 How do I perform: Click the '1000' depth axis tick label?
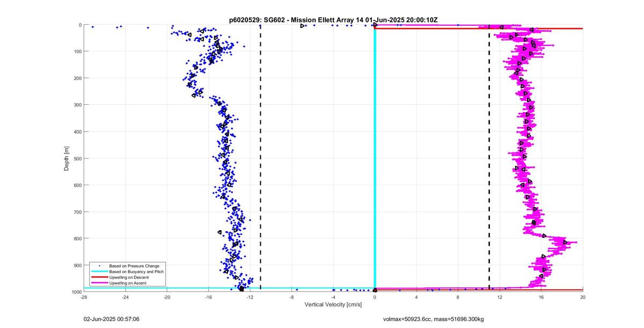[76, 292]
